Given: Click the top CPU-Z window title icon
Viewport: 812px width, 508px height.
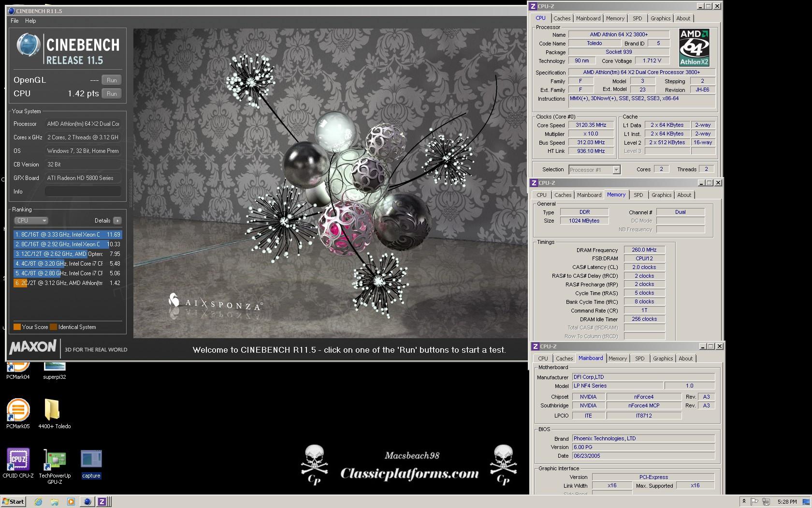Looking at the screenshot, I should [x=533, y=6].
